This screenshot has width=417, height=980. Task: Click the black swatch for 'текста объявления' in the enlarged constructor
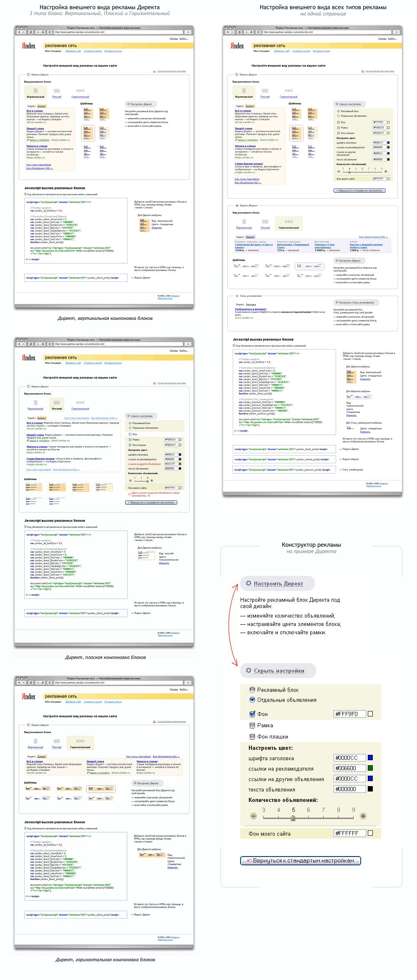pos(370,789)
